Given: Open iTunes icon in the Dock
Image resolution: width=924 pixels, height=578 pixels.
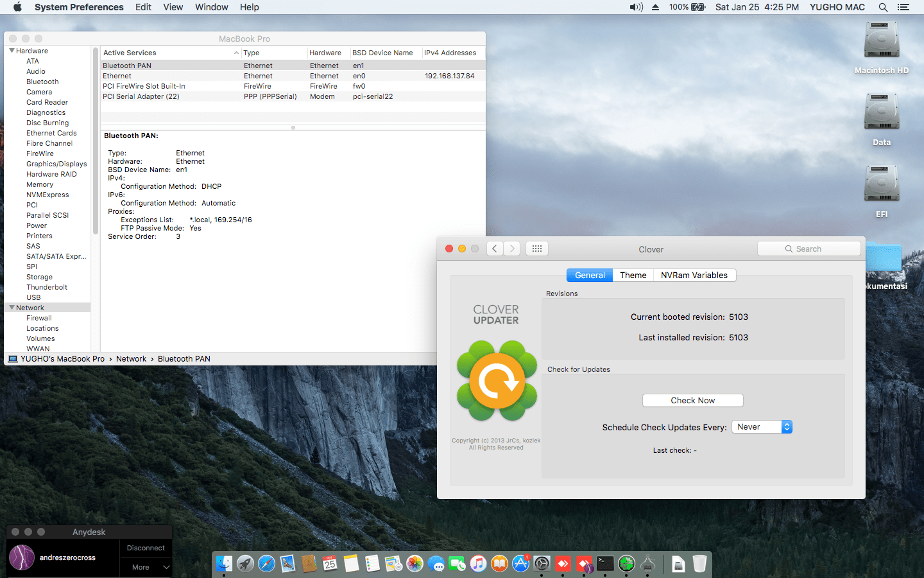Looking at the screenshot, I should [478, 564].
